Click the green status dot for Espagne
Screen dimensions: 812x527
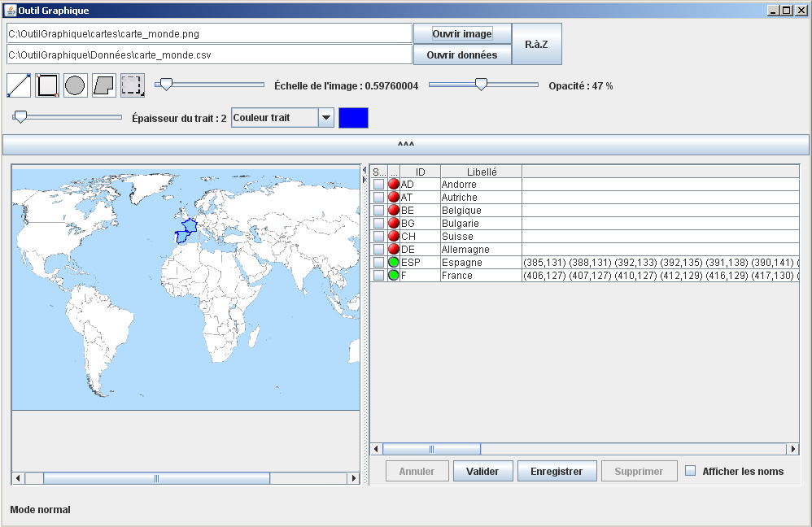pos(394,263)
